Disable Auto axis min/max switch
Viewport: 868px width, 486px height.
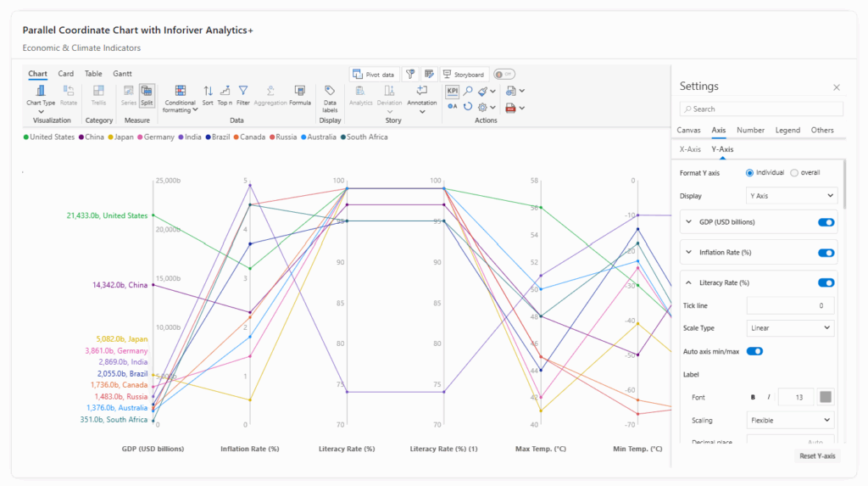point(754,351)
